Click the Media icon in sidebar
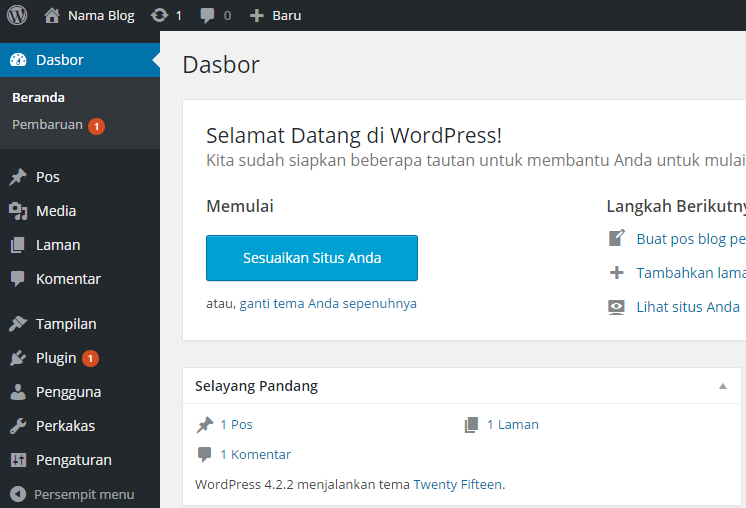 [18, 211]
